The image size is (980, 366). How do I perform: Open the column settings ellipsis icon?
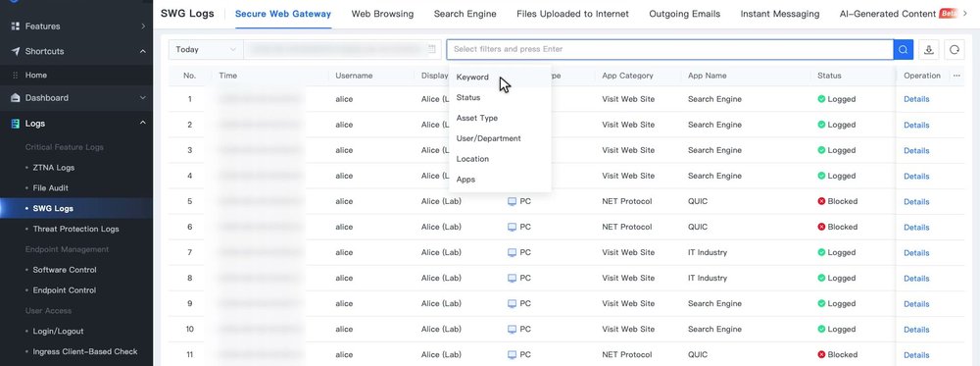click(956, 76)
